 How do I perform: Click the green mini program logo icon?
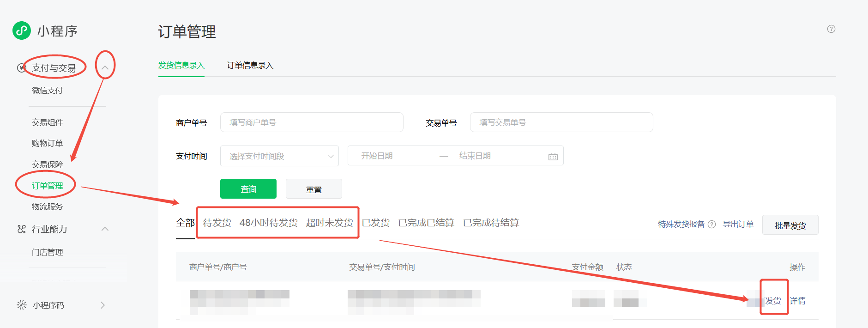21,30
